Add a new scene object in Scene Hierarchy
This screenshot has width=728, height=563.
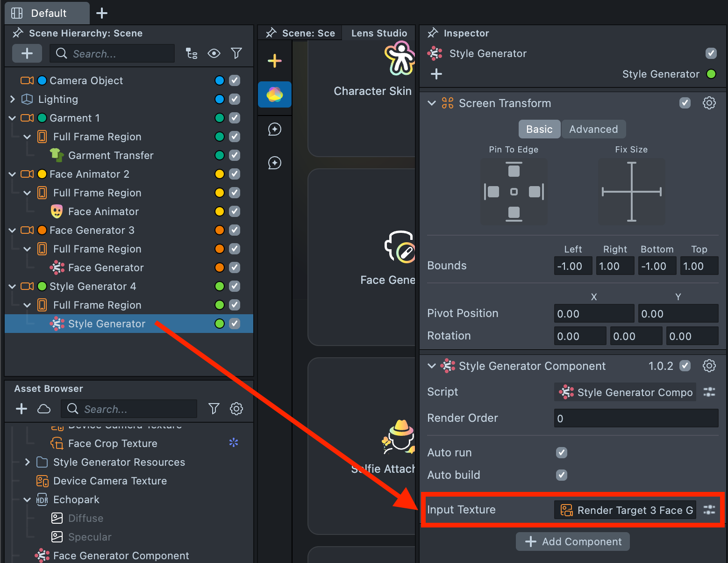click(x=27, y=53)
